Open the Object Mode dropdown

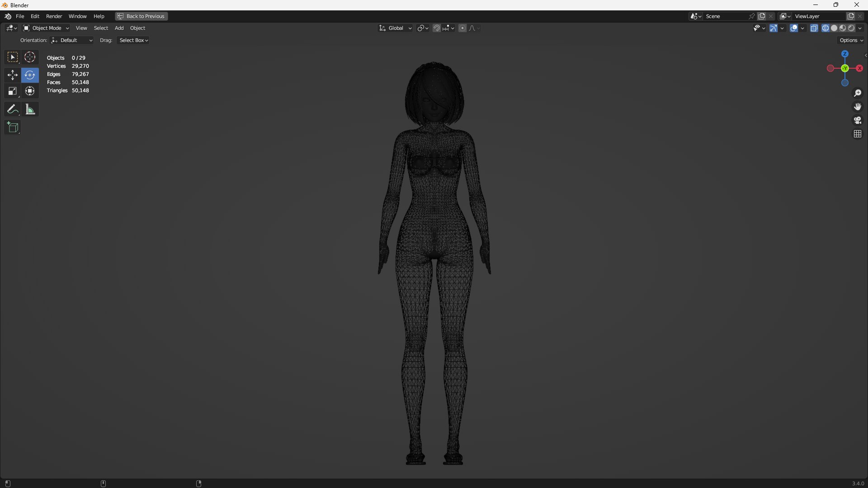coord(46,28)
